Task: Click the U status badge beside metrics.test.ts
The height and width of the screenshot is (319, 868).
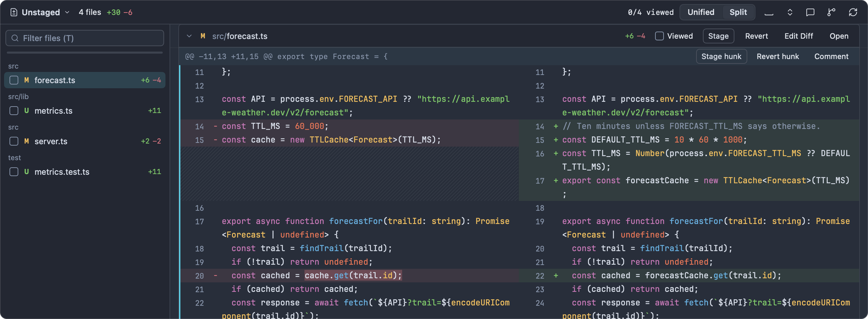Action: click(26, 172)
